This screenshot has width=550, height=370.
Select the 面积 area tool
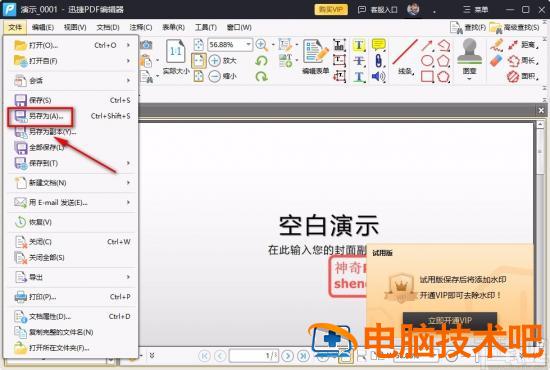[x=523, y=76]
